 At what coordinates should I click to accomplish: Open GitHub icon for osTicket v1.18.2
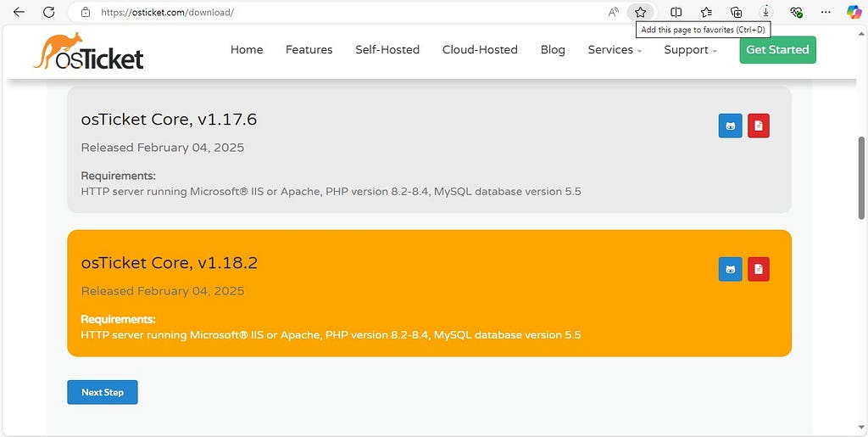click(730, 269)
